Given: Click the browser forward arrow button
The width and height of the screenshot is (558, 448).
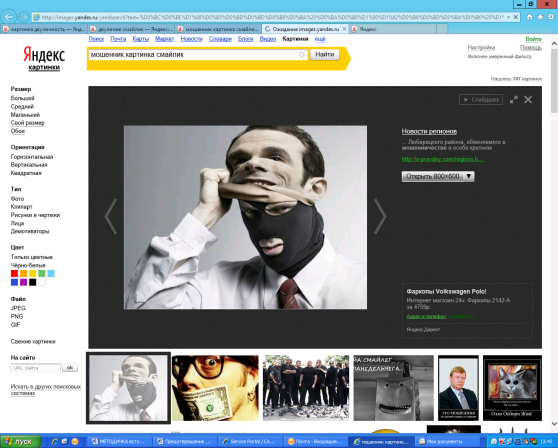Looking at the screenshot, I should 24,17.
